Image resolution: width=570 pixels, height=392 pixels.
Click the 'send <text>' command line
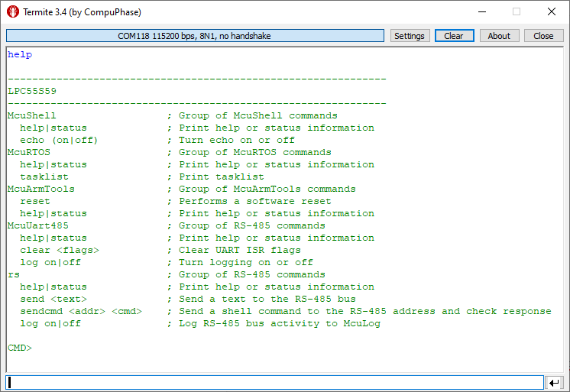(53, 299)
